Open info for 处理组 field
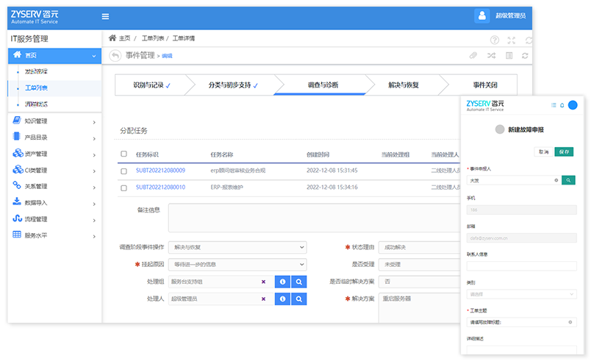This screenshot has height=364, width=594. click(x=282, y=282)
